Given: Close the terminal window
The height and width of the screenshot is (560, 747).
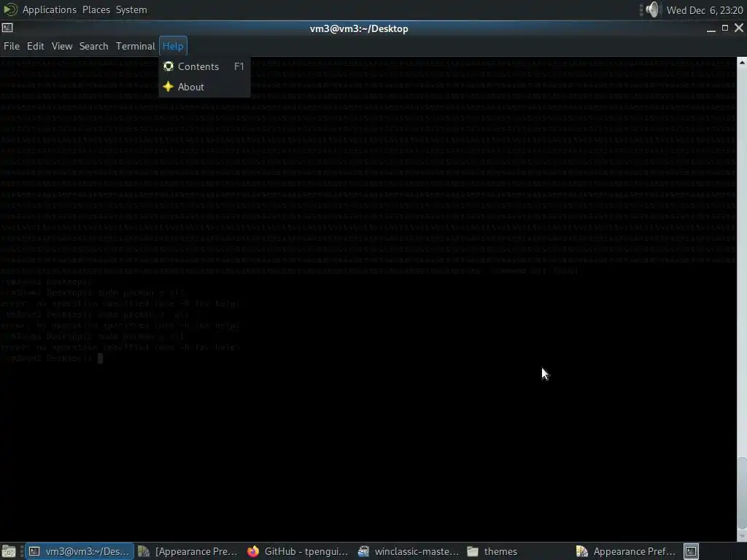Looking at the screenshot, I should click(x=739, y=28).
